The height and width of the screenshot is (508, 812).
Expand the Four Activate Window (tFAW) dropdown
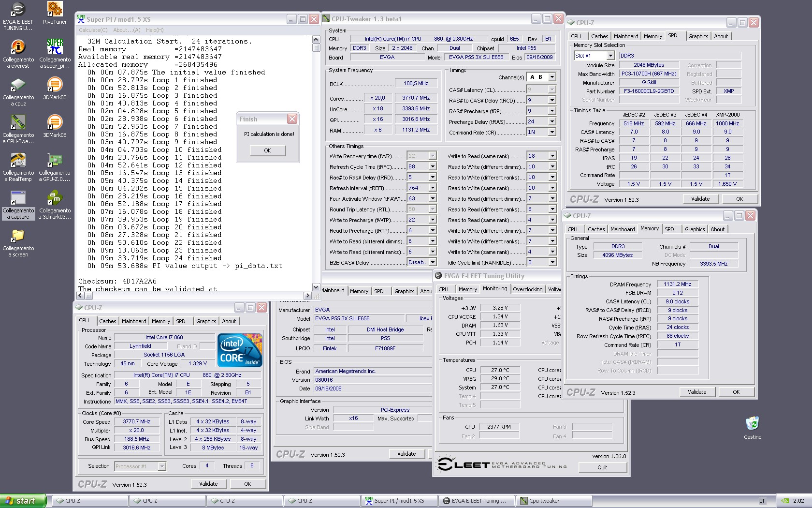pyautogui.click(x=433, y=198)
